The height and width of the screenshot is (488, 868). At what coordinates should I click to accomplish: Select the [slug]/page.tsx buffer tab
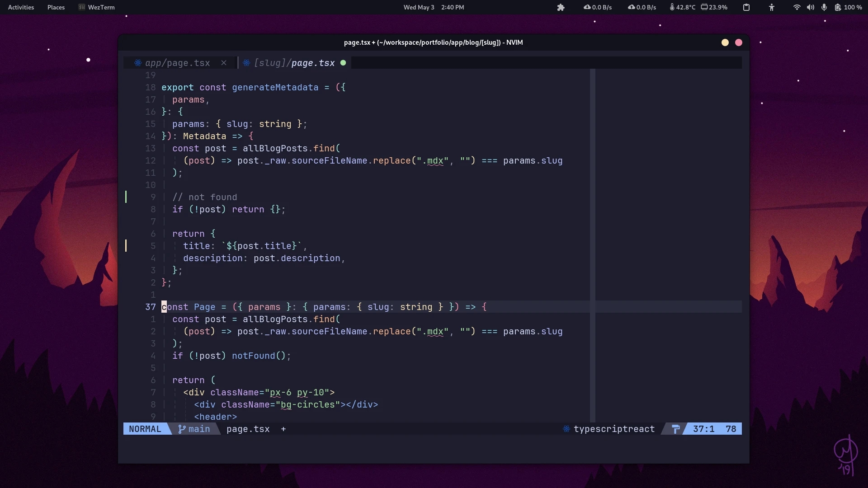[x=294, y=63]
